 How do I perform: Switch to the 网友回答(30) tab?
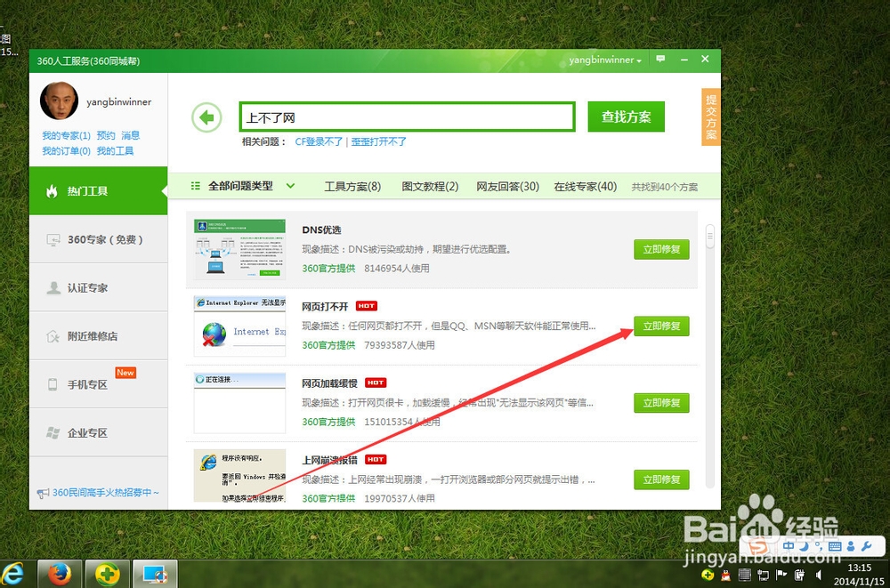pyautogui.click(x=507, y=186)
